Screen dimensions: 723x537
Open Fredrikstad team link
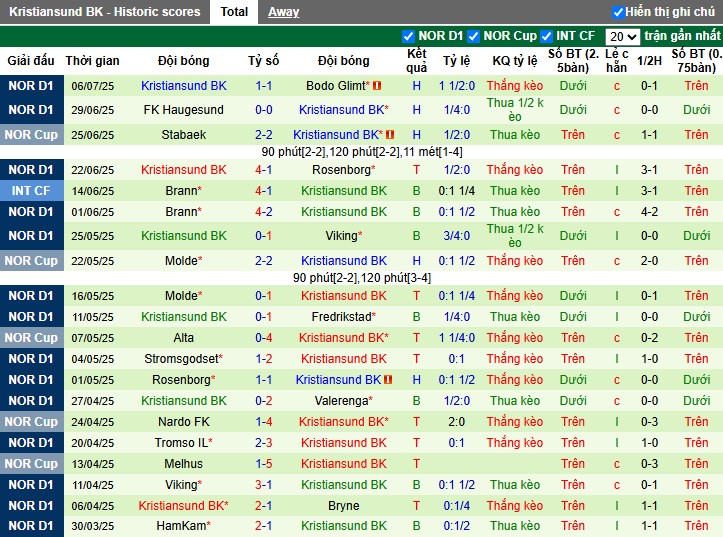tap(344, 317)
